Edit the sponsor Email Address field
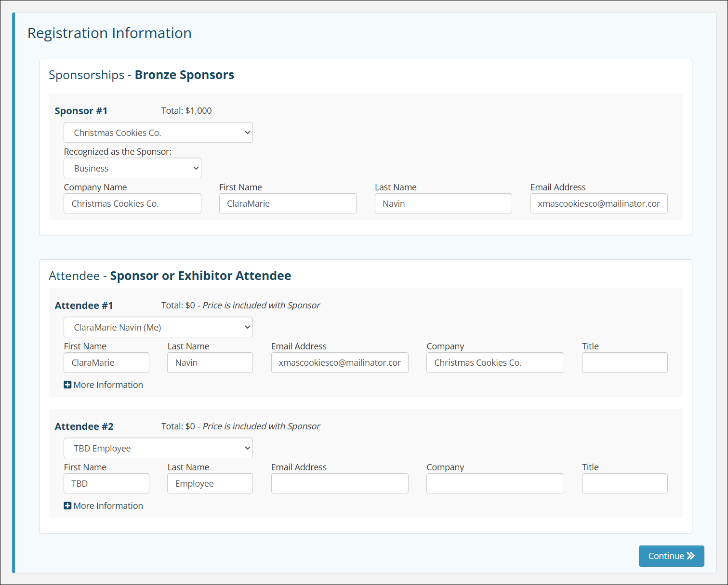 click(x=599, y=203)
